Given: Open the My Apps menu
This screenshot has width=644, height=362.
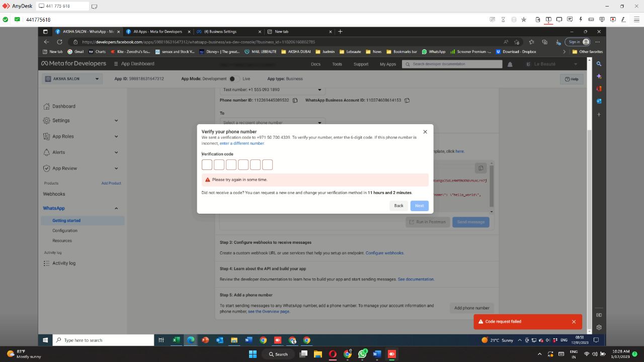Looking at the screenshot, I should coord(388,64).
